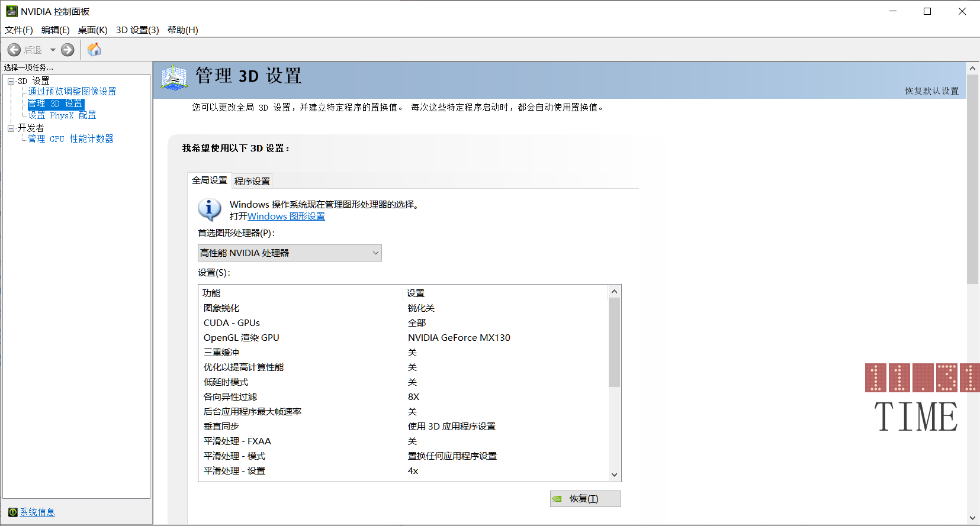Viewport: 980px width, 526px height.
Task: Click the settings list scrollbar thumb
Action: pyautogui.click(x=614, y=343)
